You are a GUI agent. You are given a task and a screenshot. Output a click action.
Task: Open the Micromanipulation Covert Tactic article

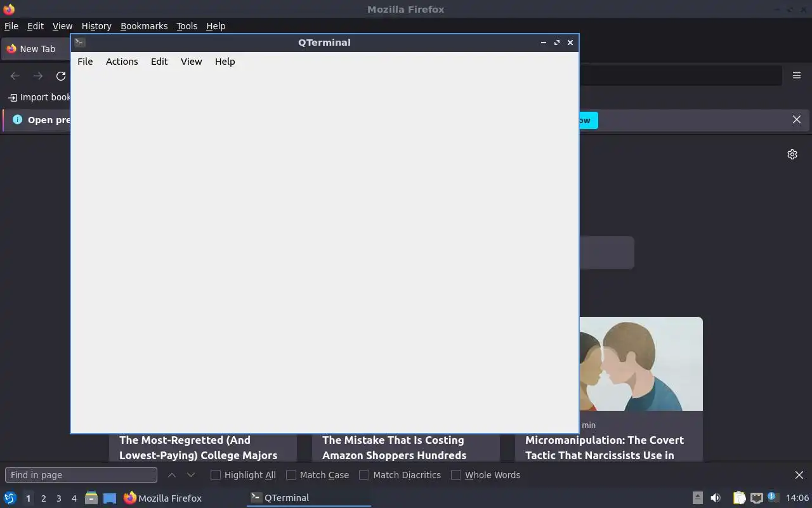[605, 448]
